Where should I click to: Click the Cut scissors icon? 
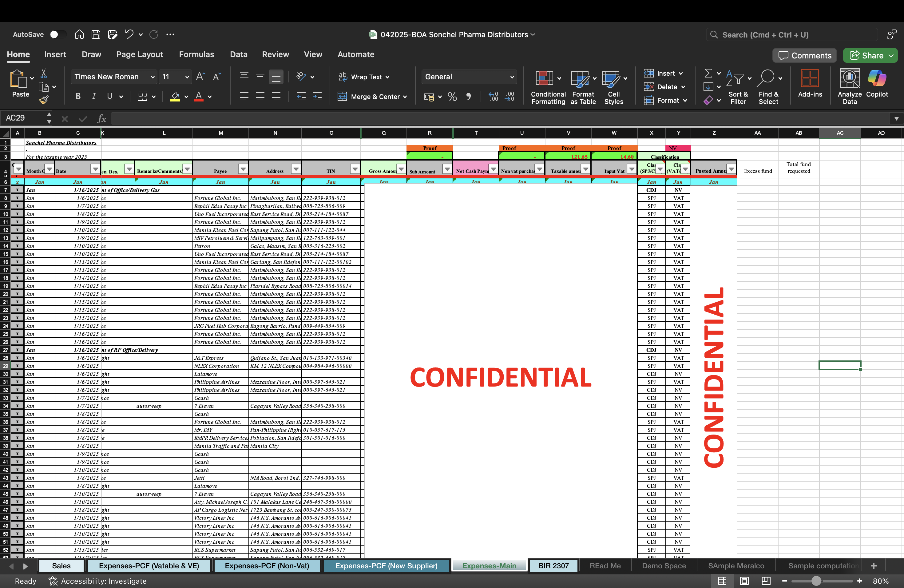(44, 73)
